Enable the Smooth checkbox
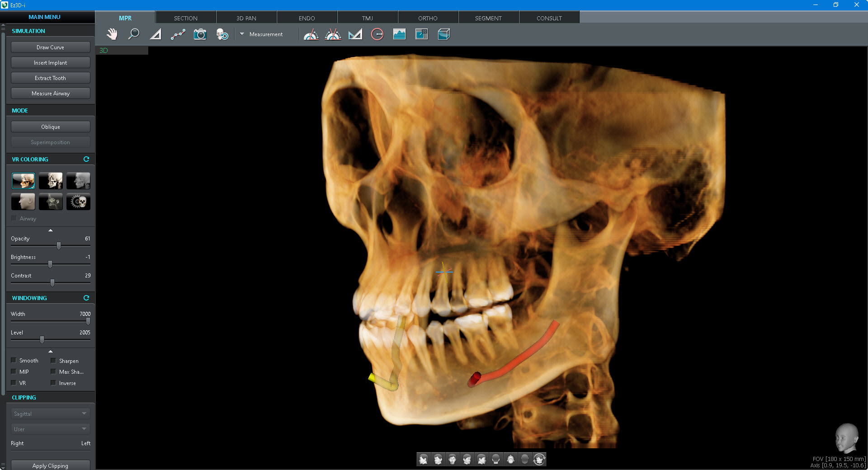This screenshot has width=868, height=470. [x=14, y=360]
